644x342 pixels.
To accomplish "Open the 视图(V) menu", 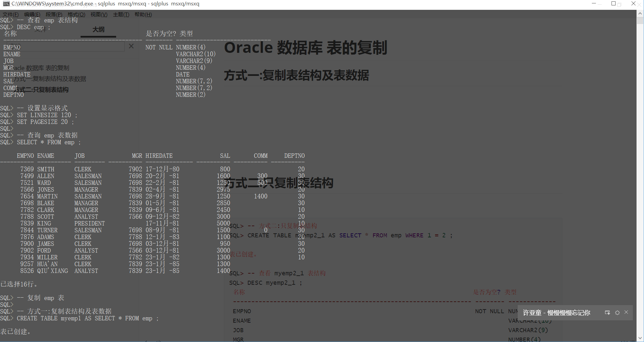I will pyautogui.click(x=99, y=15).
